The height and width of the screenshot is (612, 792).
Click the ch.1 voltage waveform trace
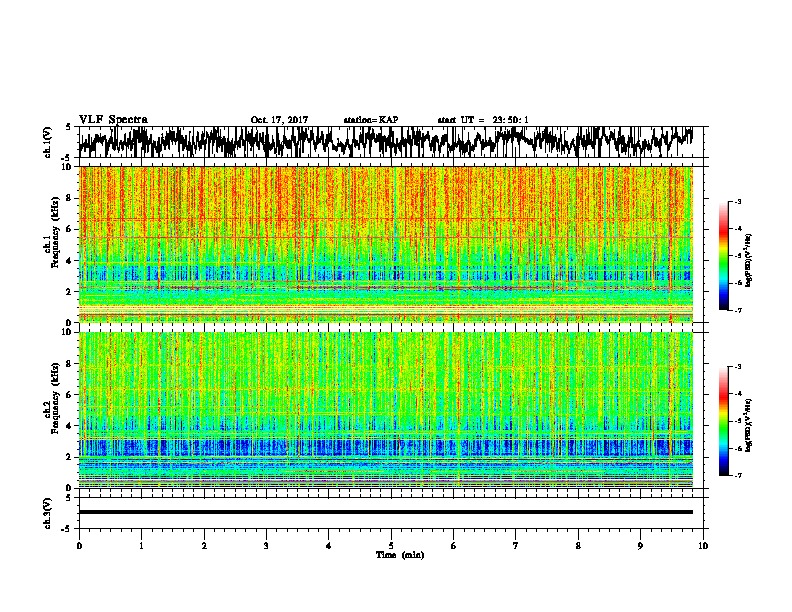pyautogui.click(x=385, y=141)
